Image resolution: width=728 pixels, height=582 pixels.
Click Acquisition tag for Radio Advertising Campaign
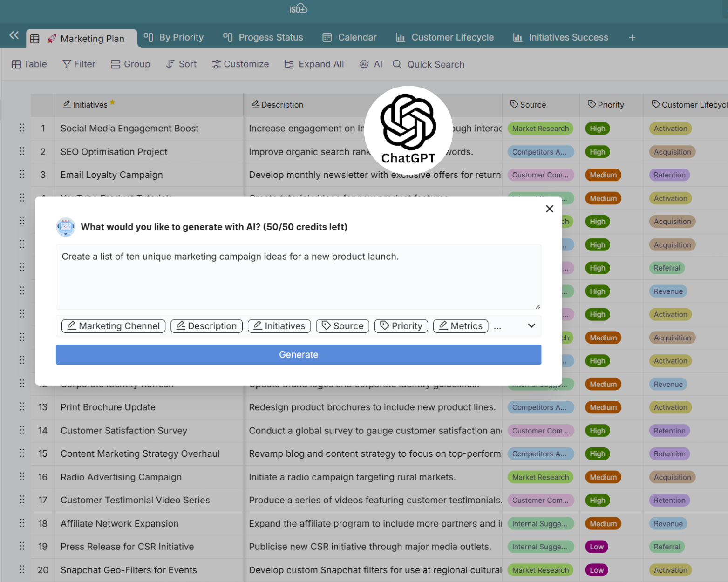tap(672, 477)
